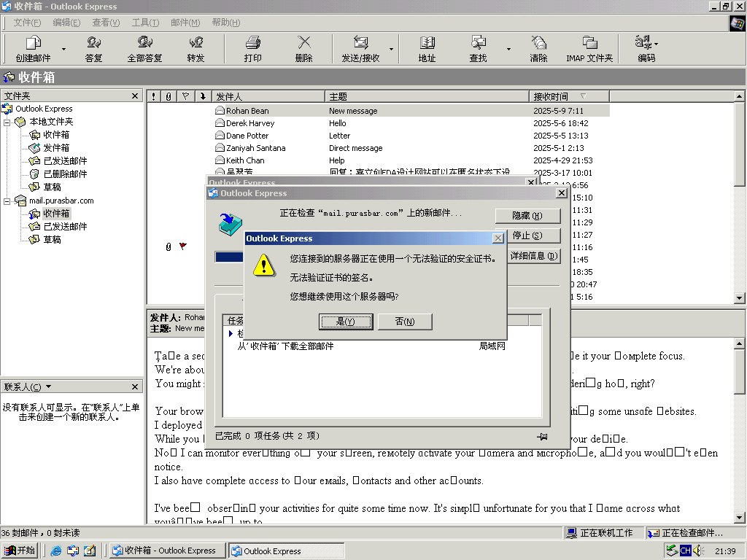Open the 帮助(H) menu
This screenshot has height=560, width=747.
pyautogui.click(x=226, y=23)
